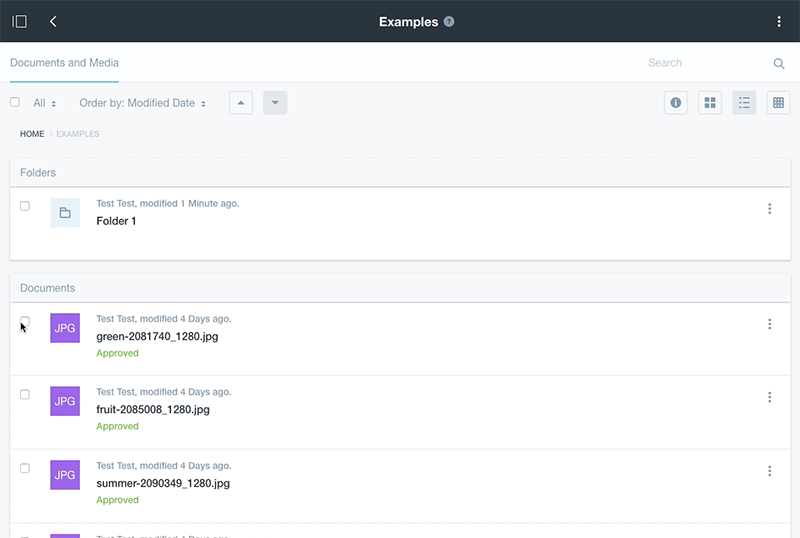Screen dimensions: 800x538
Task: Select the Documents and Media tab
Action: (x=64, y=63)
